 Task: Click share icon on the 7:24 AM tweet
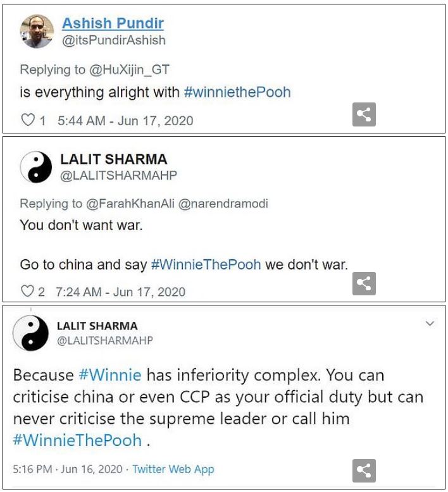click(364, 284)
